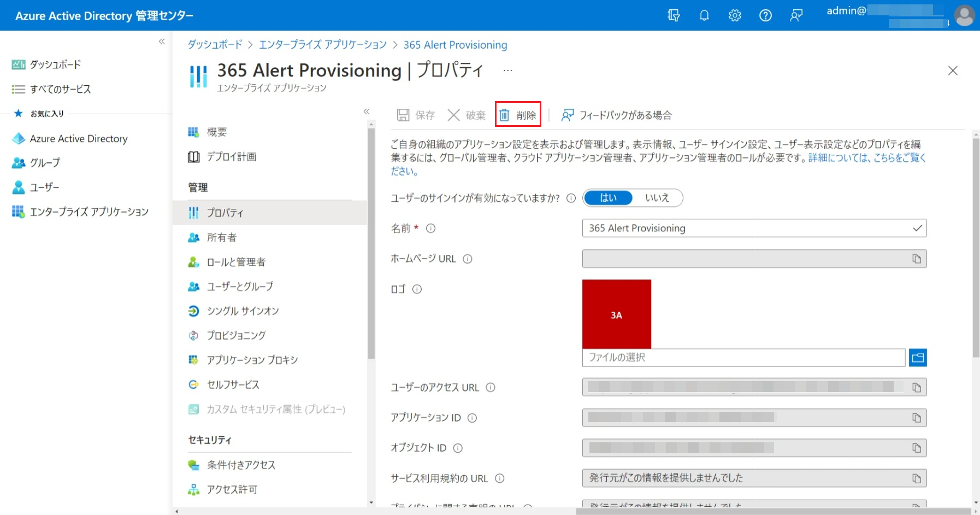Click the logo file browse folder icon
Image resolution: width=980 pixels, height=515 pixels.
click(918, 358)
